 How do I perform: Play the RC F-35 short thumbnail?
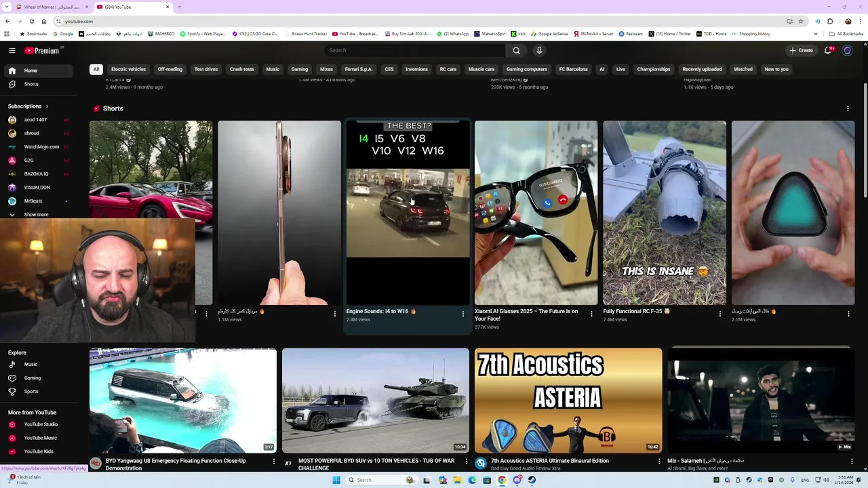[665, 213]
